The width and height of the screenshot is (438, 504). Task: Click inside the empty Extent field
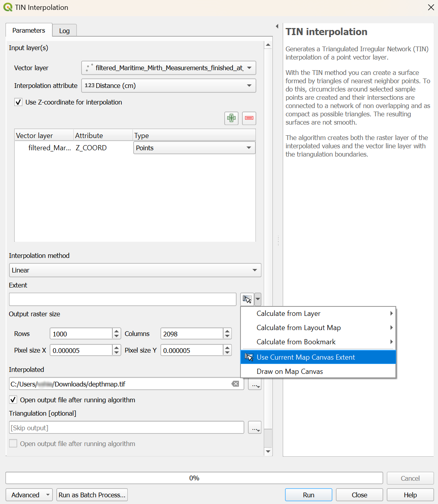point(122,299)
